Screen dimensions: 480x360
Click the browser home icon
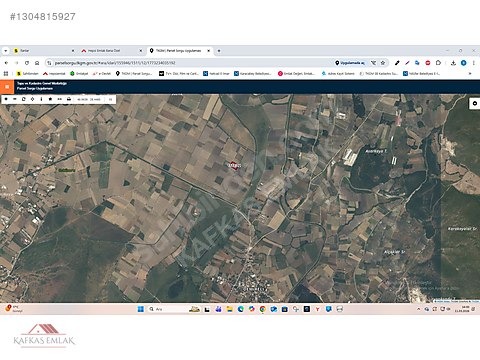[37, 63]
